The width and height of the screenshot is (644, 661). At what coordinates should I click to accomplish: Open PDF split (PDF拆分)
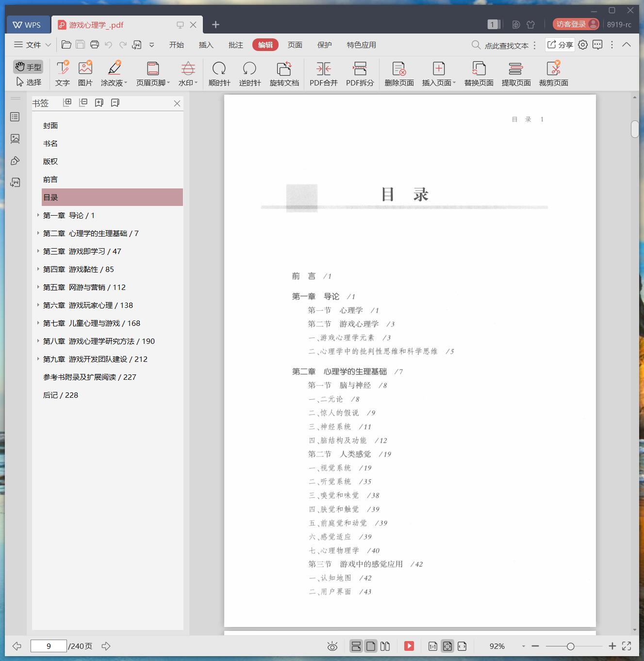360,73
